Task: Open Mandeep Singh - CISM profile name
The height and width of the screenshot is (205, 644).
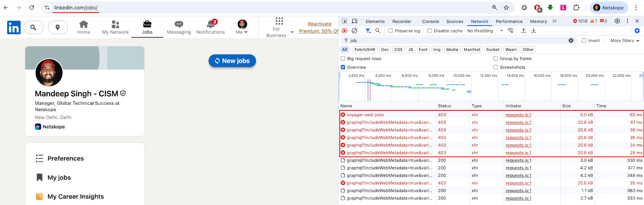Action: pyautogui.click(x=76, y=93)
